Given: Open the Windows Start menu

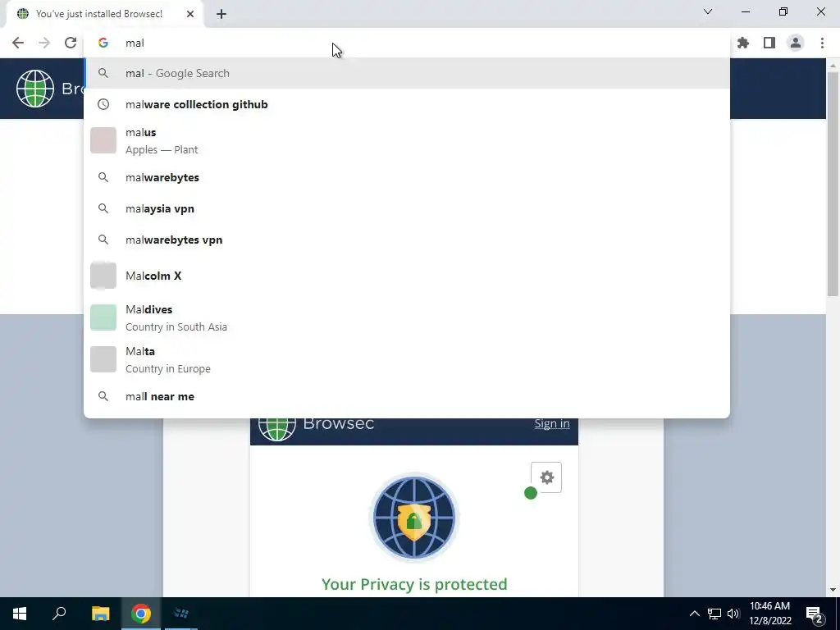Looking at the screenshot, I should pos(20,614).
